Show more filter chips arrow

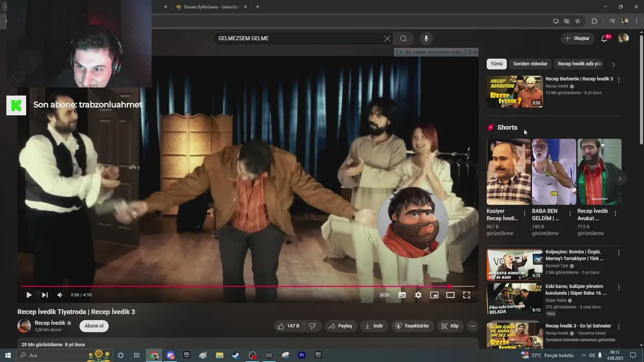coord(613,64)
